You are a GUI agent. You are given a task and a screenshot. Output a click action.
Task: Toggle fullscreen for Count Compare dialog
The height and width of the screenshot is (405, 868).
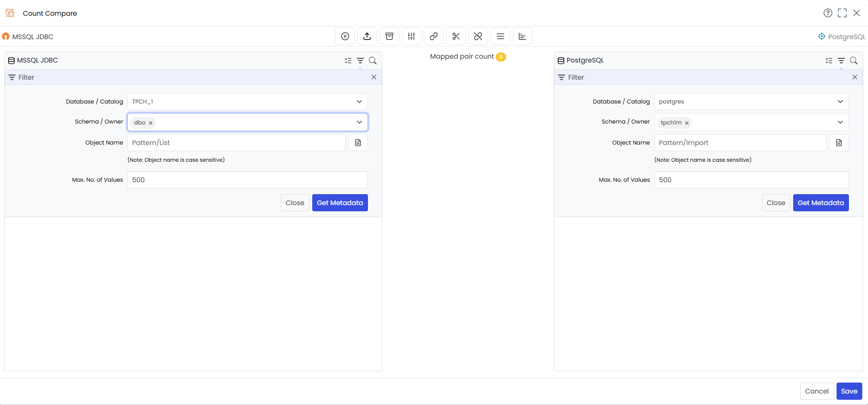(842, 13)
